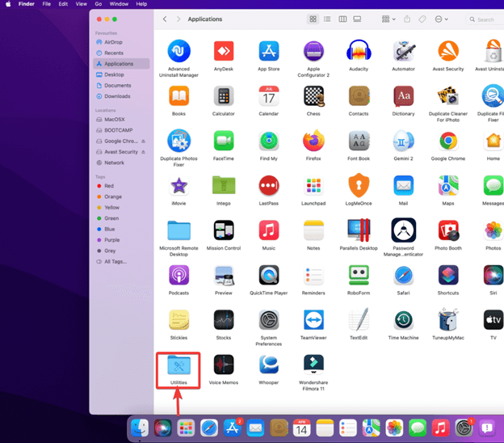Image resolution: width=504 pixels, height=443 pixels.
Task: Open RoboForm app
Action: coord(359,275)
